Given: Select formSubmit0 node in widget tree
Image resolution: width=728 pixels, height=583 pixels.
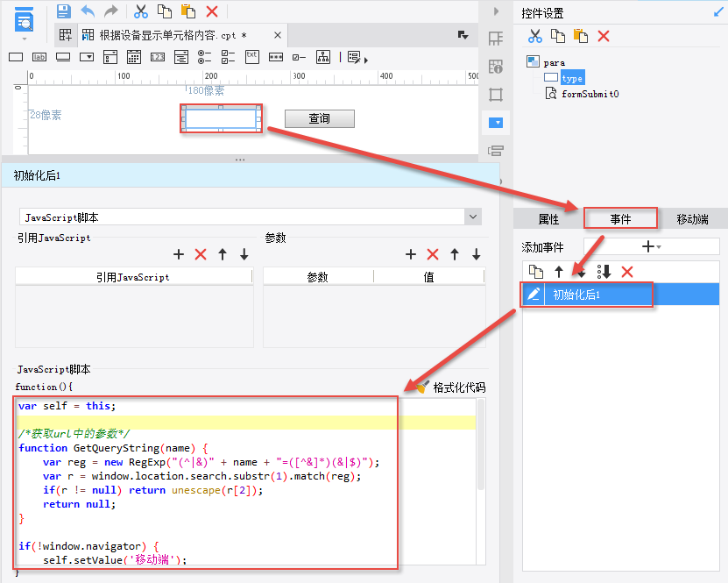Looking at the screenshot, I should coord(590,94).
